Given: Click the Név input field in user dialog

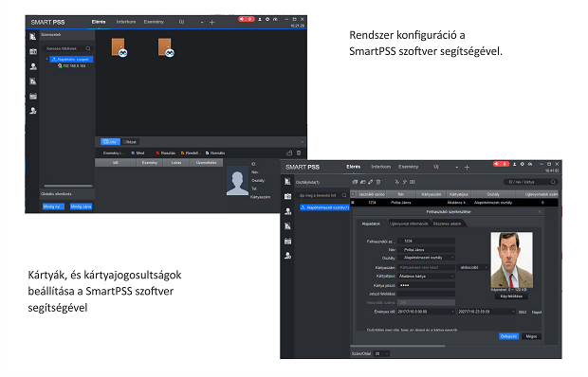Looking at the screenshot, I should point(427,249).
